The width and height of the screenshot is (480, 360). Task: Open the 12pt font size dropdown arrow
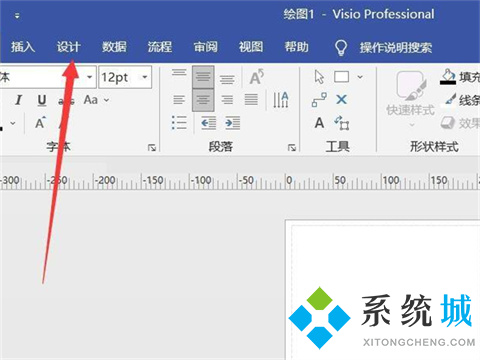(145, 77)
